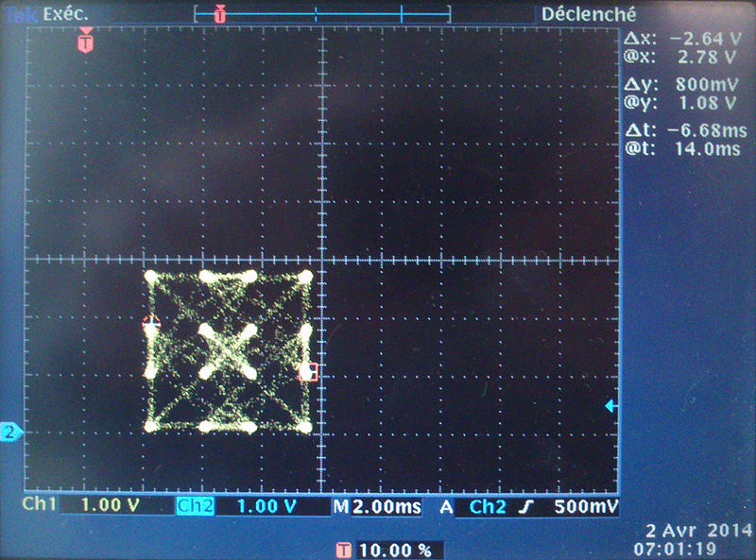
Task: Click the Tek logo in top corner
Action: 20,15
